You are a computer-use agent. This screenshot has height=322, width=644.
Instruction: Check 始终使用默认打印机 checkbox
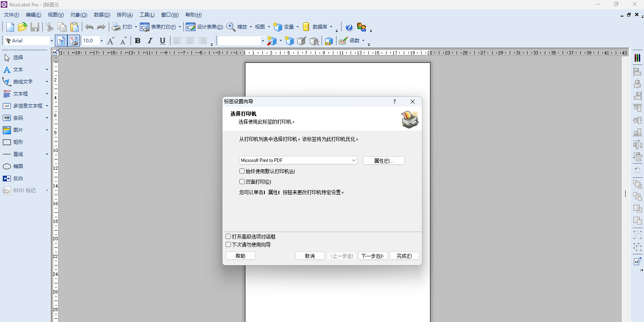[x=242, y=171]
